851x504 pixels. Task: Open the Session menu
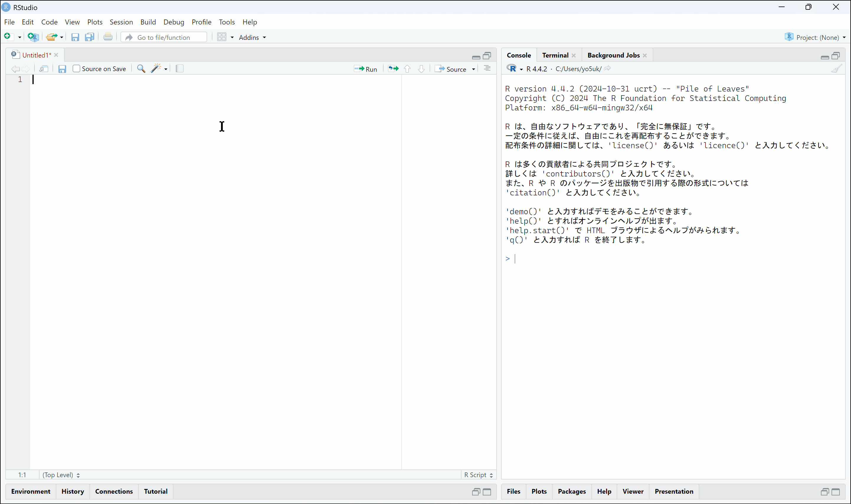[121, 22]
